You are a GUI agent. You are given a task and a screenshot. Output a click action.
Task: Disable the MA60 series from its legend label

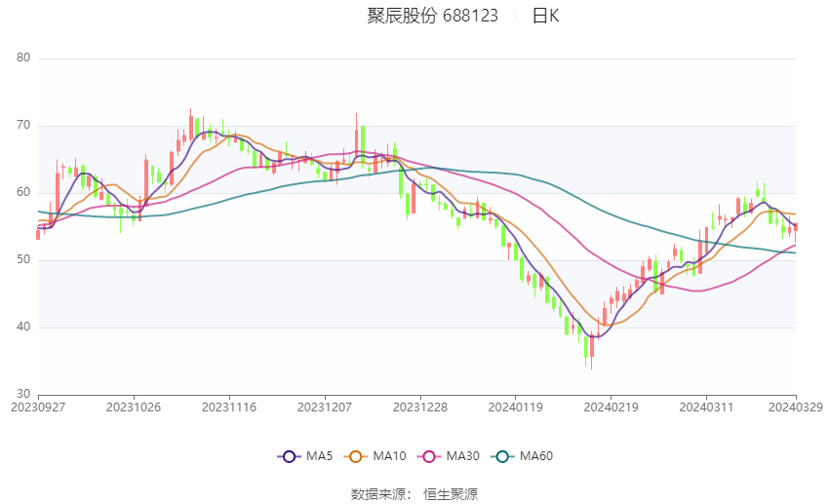(x=536, y=456)
